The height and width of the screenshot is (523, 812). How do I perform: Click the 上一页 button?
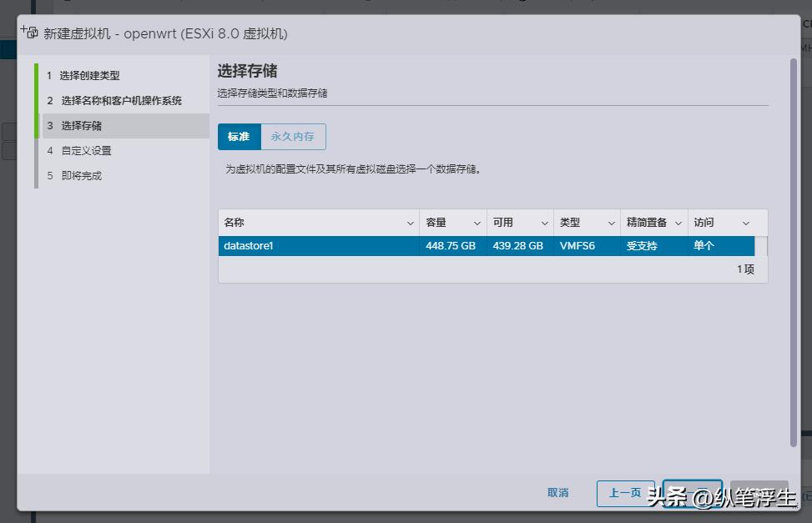[627, 493]
